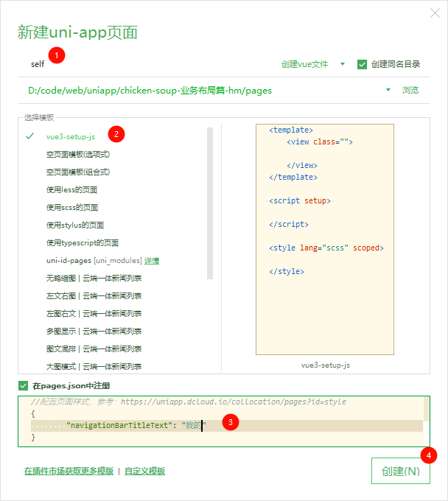448x501 pixels.
Task: Select uni-id-pages [uni_modules] template
Action: [x=94, y=261]
